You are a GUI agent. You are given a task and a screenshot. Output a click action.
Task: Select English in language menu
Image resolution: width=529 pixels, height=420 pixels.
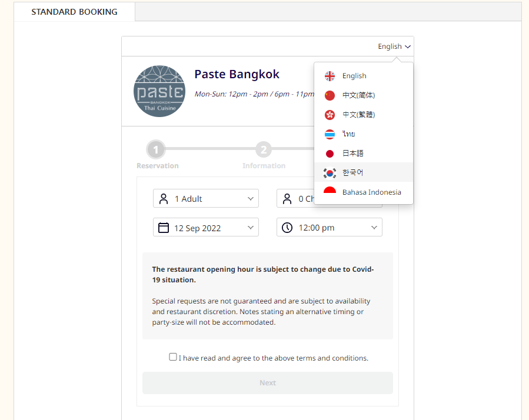click(x=363, y=76)
